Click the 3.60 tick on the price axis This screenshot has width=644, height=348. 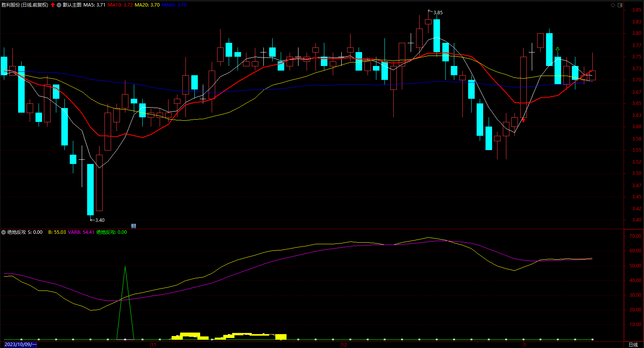pos(637,127)
